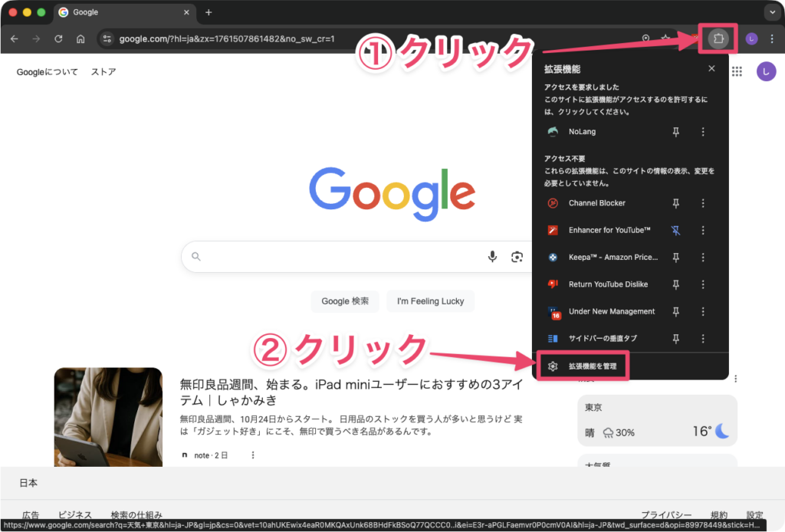Image resolution: width=785 pixels, height=532 pixels.
Task: Open Google apps grid icon
Action: click(x=737, y=71)
